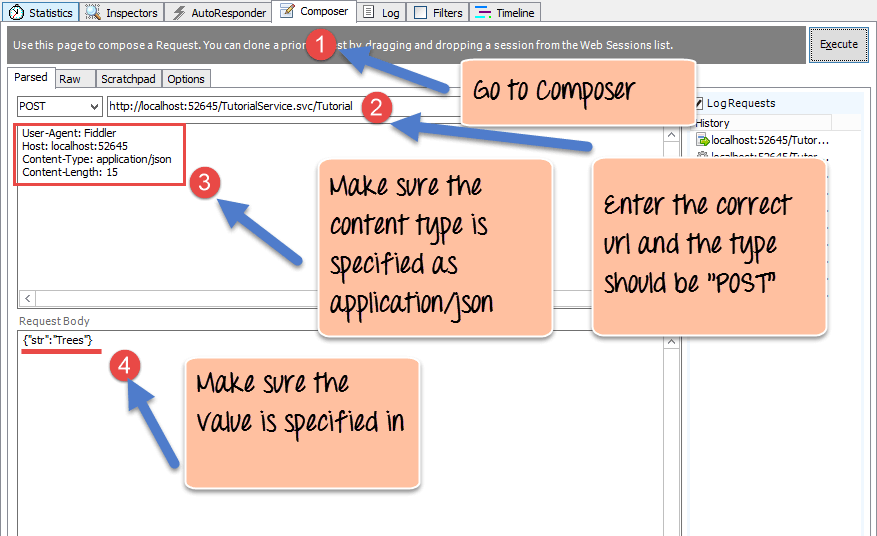
Task: Click left arrow of headers horizontal scrollbar
Action: (x=27, y=299)
